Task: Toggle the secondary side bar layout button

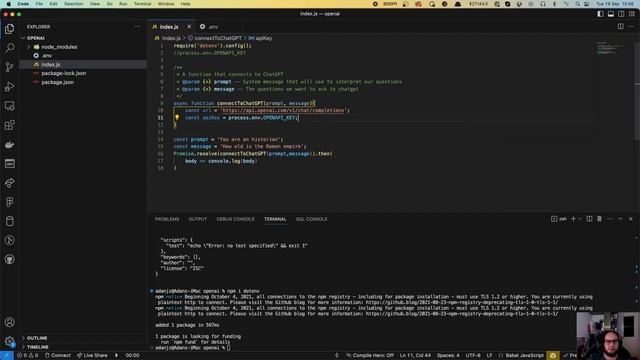Action: pyautogui.click(x=621, y=14)
